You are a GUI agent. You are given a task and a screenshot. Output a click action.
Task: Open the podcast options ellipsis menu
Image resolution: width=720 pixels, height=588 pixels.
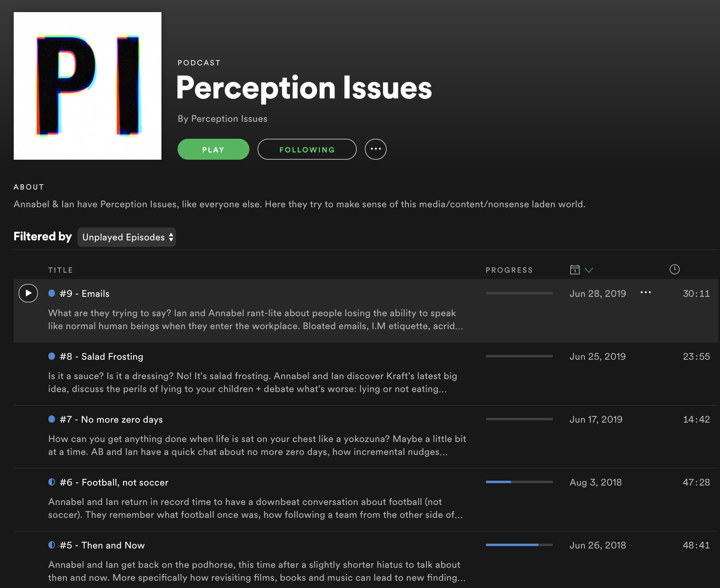tap(376, 149)
